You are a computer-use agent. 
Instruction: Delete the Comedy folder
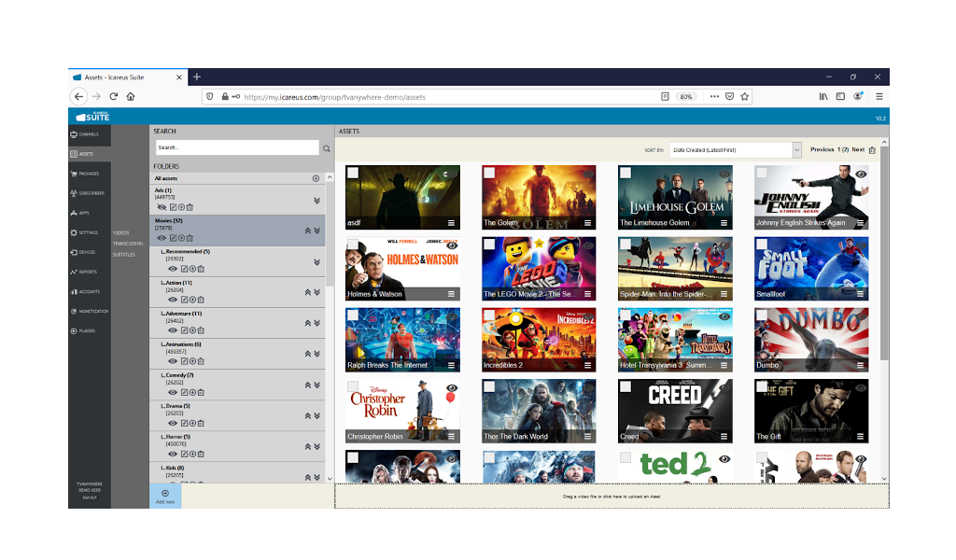click(201, 392)
